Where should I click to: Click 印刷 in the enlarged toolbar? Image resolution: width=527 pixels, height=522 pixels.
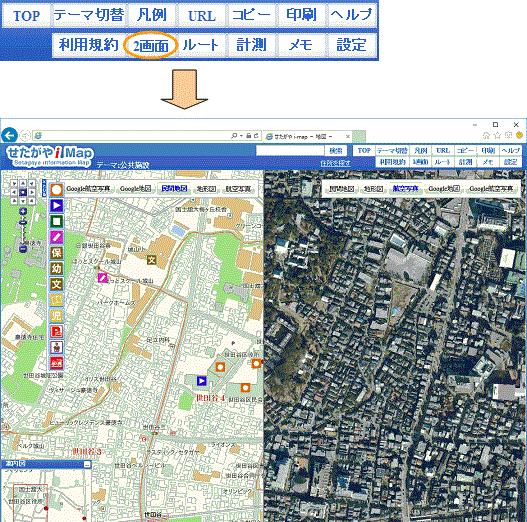[x=301, y=15]
